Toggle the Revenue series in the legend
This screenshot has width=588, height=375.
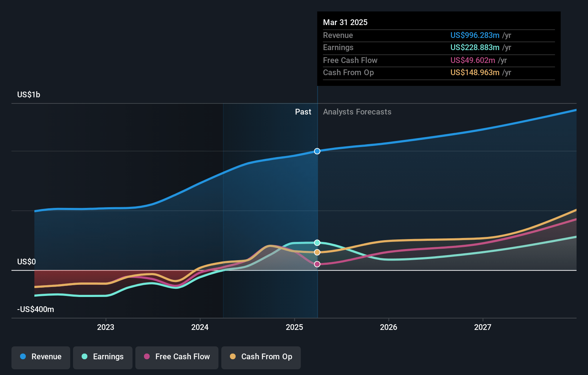[41, 357]
